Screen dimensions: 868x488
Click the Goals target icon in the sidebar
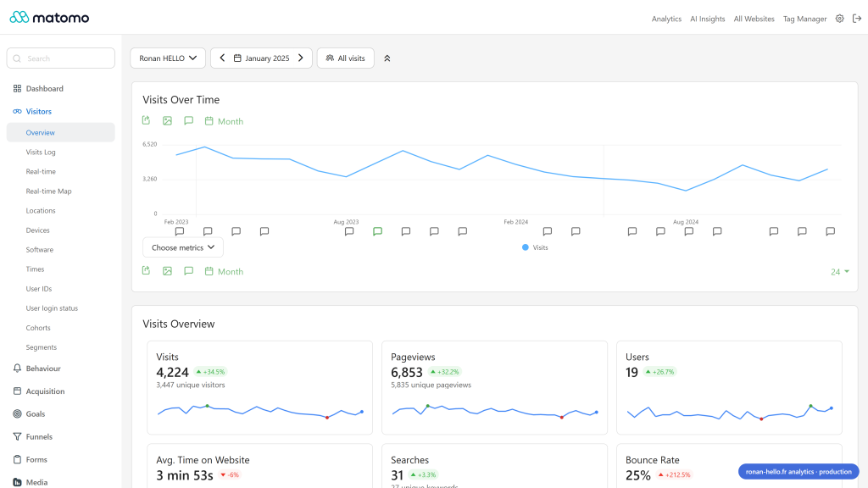coord(17,413)
